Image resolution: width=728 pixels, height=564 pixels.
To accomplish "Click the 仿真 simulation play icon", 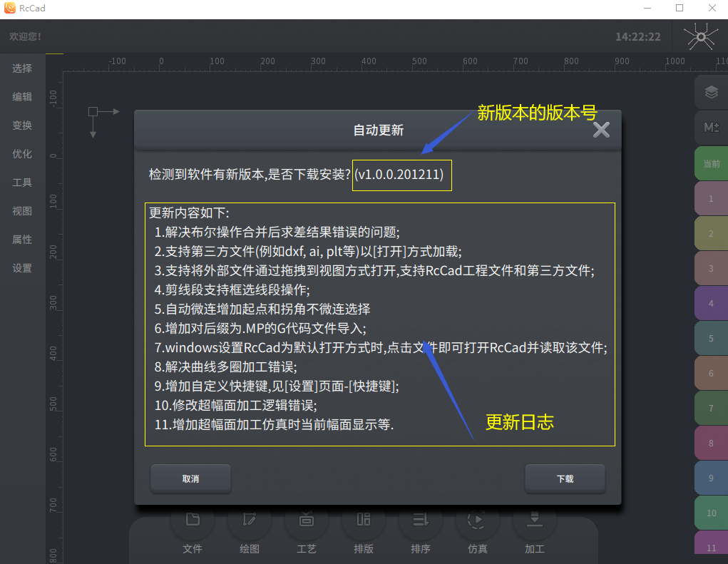I will pyautogui.click(x=477, y=520).
